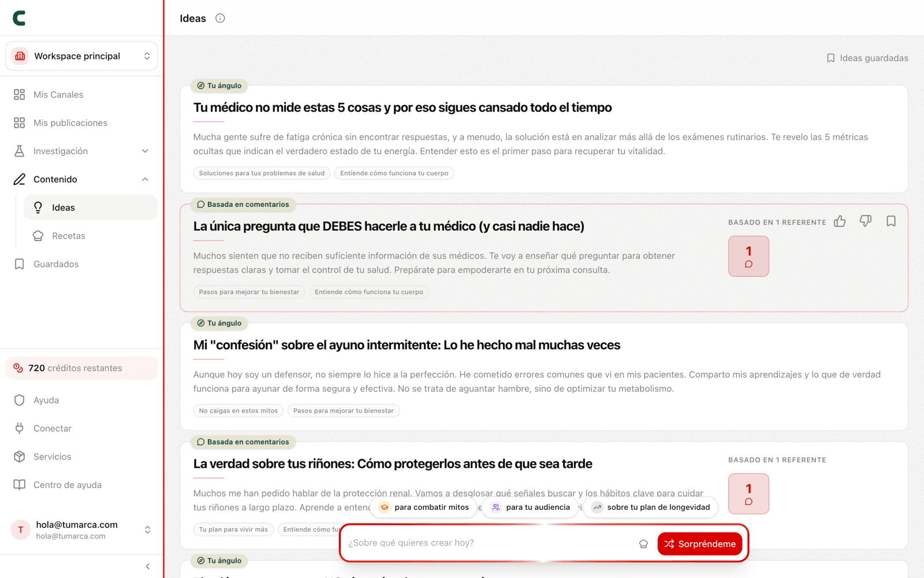This screenshot has width=924, height=578.
Task: Select suggestion 'sobre tu plan de longevidad'
Action: 651,507
